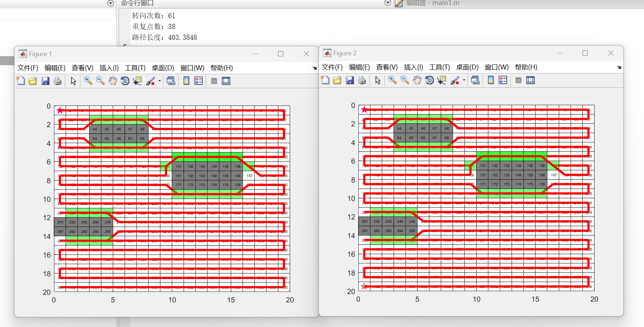Open brush color dropdown arrow in Figure 1

[x=159, y=81]
